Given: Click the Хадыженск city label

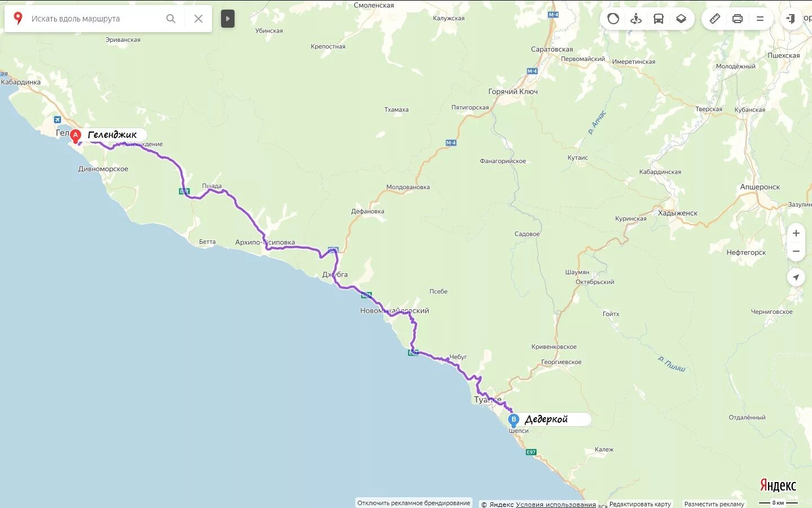Looking at the screenshot, I should pos(678,213).
